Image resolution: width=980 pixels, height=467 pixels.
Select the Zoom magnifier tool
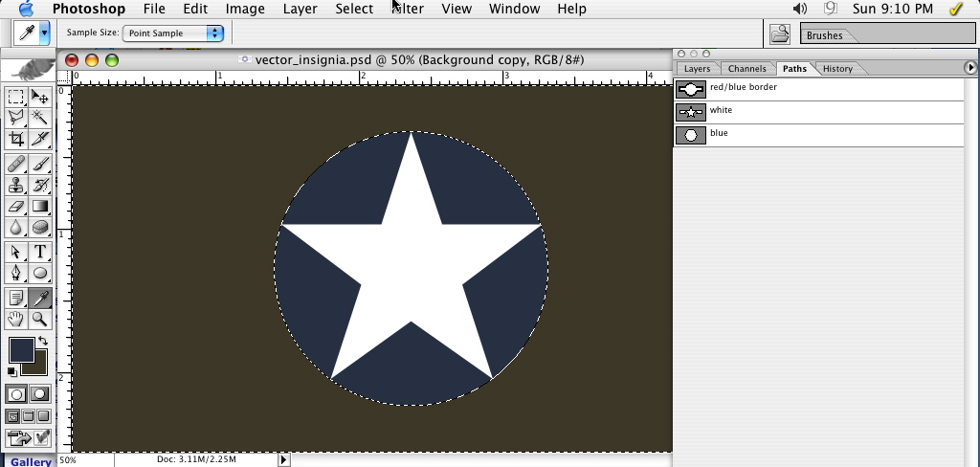point(40,319)
